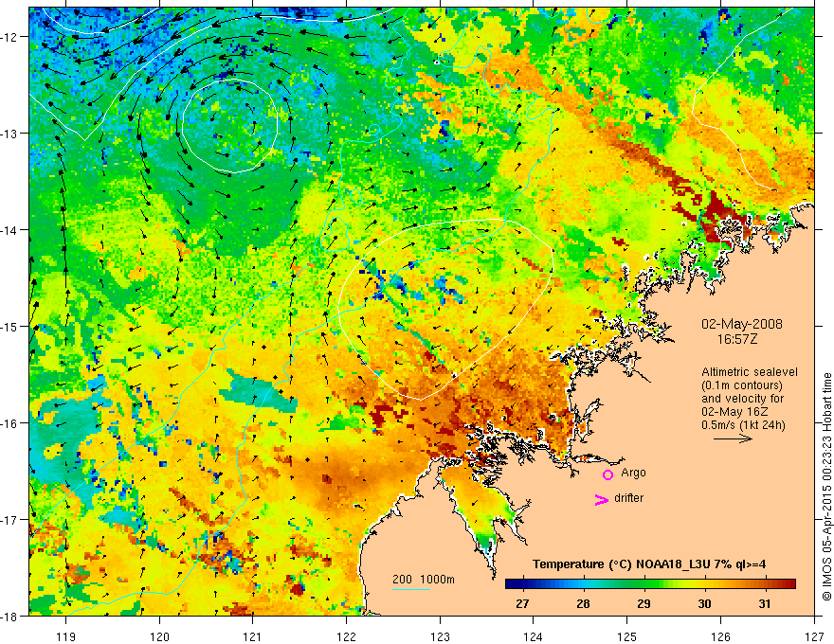Click the '0.5m/s (1kt 24h)' text
Screen dimensions: 834x644
[x=743, y=425]
